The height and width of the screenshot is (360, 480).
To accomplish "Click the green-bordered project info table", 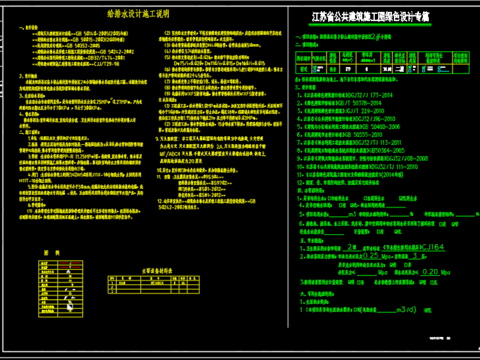I will [382, 62].
